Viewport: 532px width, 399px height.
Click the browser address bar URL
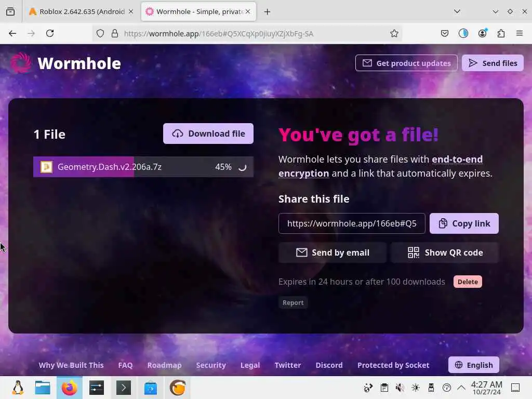pos(219,34)
